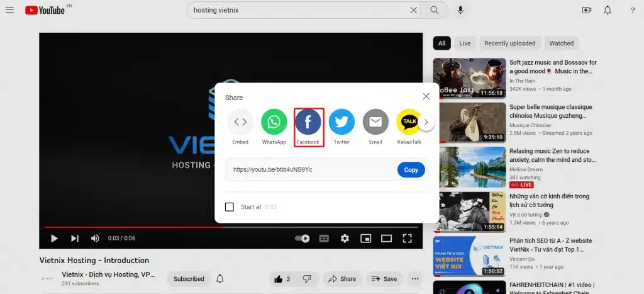Open Share button below video
Viewport: 644px width, 294px height.
342,279
